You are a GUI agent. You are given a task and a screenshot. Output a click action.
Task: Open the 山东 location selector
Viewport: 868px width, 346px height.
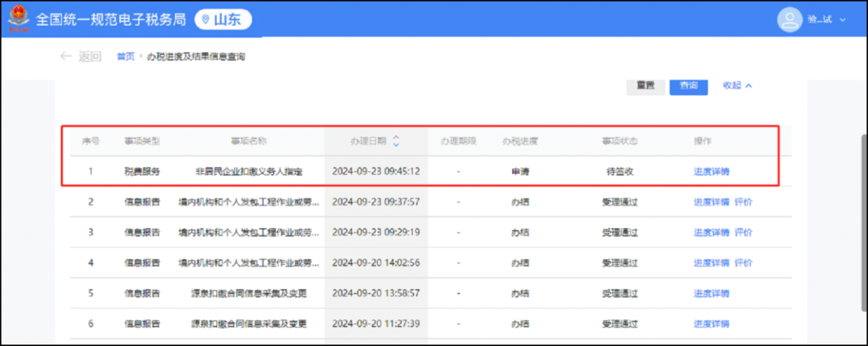(223, 19)
